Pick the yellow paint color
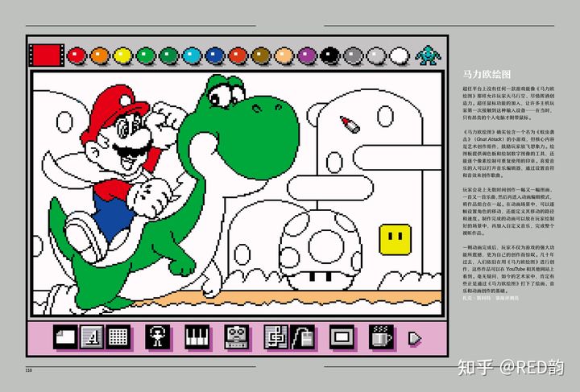 [122, 56]
